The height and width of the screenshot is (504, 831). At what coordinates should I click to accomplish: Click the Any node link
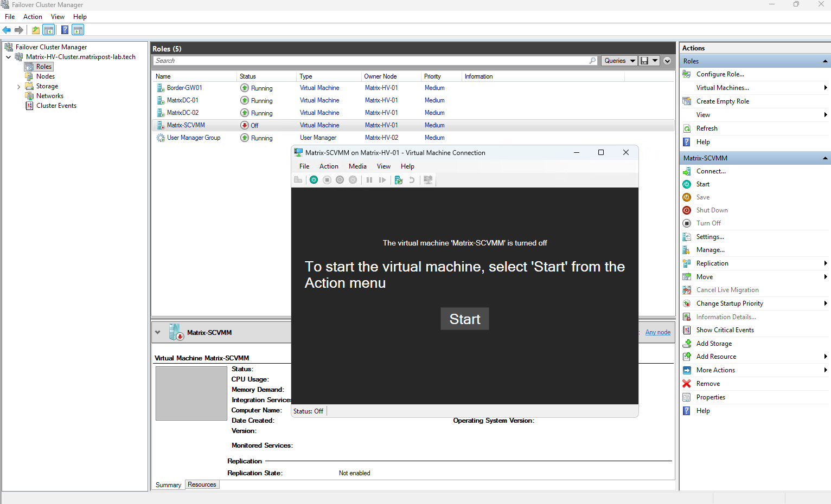click(x=657, y=332)
